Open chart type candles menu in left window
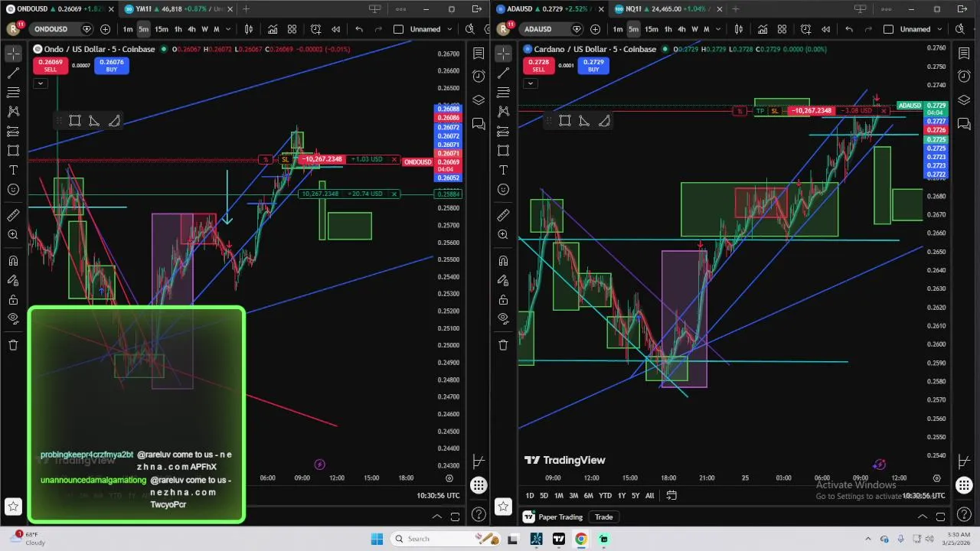 coord(249,29)
